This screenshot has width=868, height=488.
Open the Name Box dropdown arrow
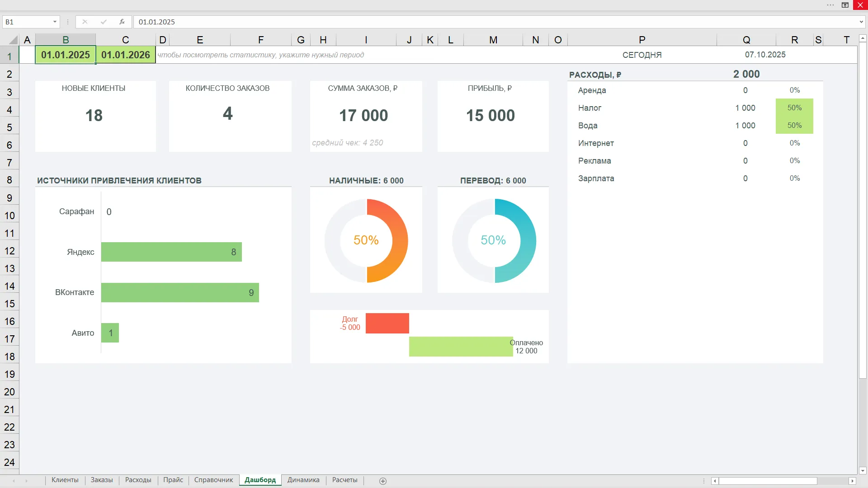tap(55, 22)
